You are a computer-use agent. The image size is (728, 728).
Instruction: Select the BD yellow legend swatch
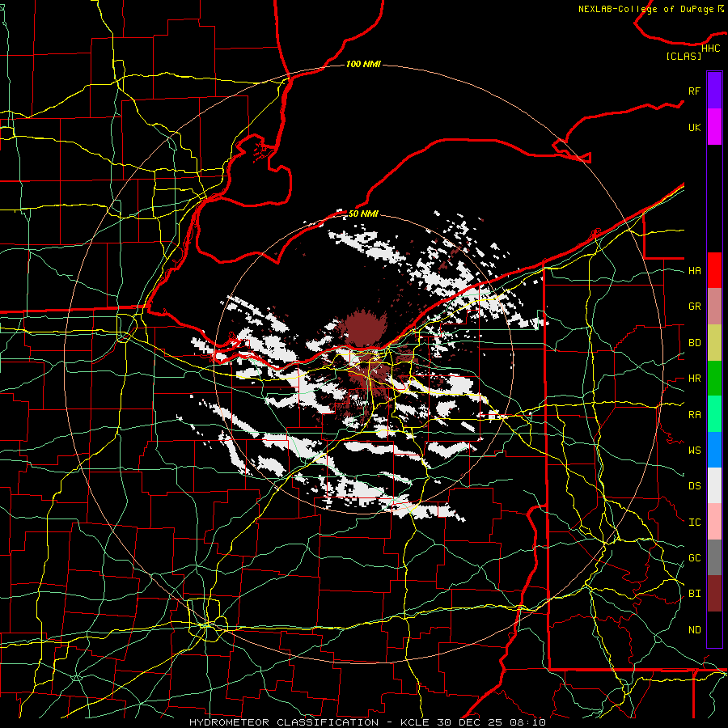pos(714,343)
